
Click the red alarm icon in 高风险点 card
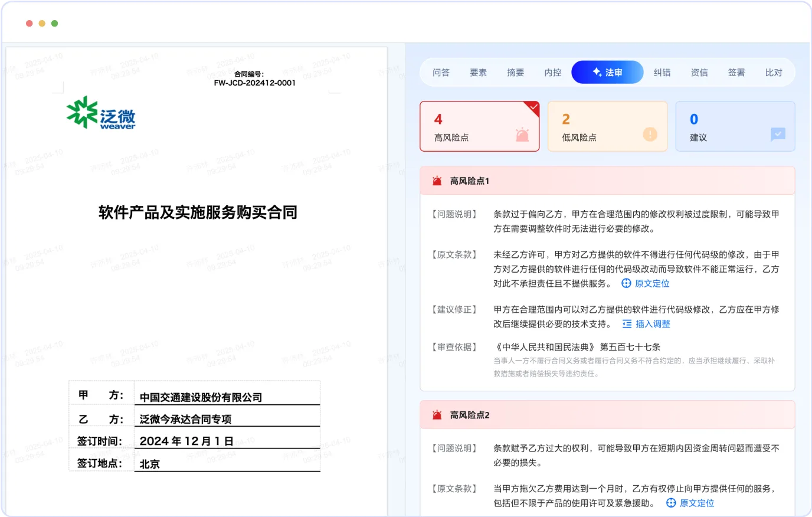522,135
